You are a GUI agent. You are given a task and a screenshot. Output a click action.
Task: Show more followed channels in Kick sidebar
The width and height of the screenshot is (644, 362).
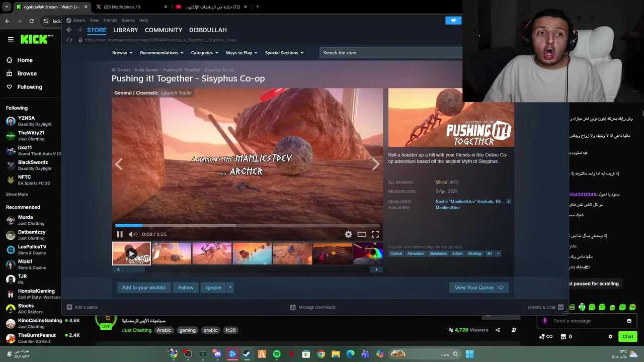tap(17, 194)
